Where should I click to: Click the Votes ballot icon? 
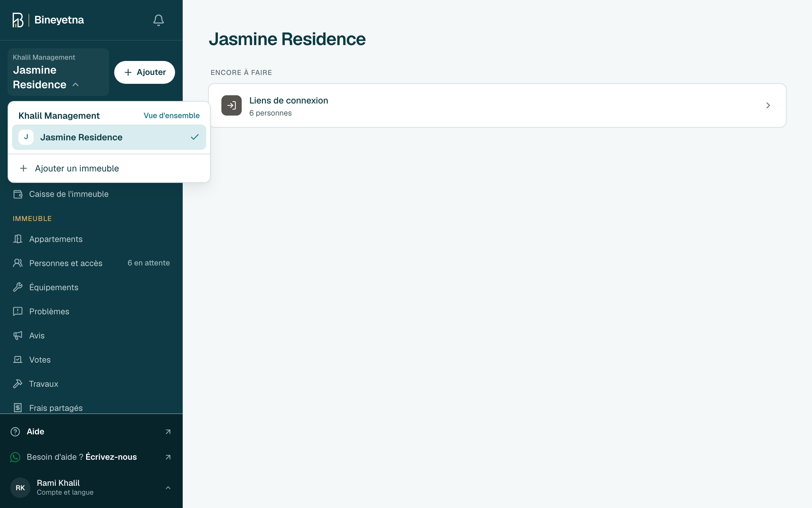(18, 359)
